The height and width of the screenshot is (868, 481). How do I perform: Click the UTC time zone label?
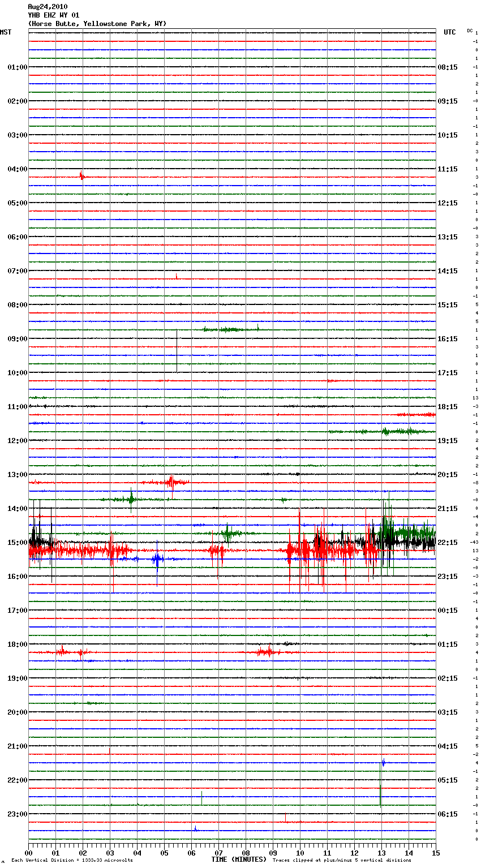(x=450, y=32)
